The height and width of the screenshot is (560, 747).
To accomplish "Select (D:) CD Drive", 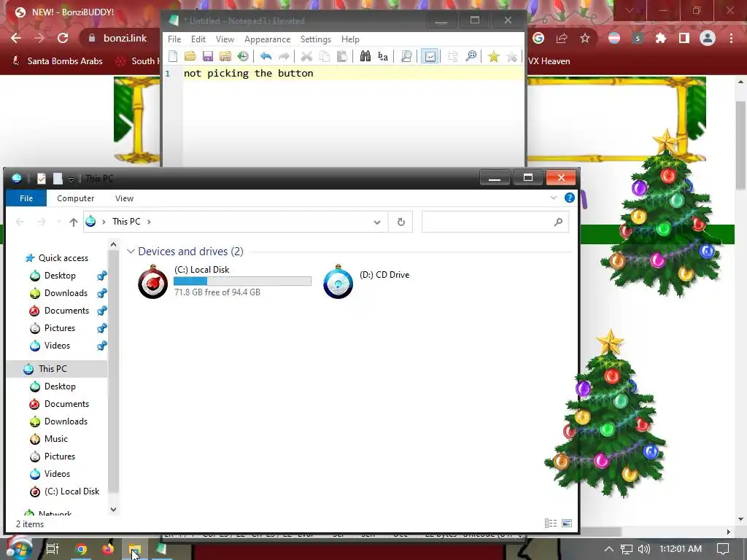I will coord(366,281).
